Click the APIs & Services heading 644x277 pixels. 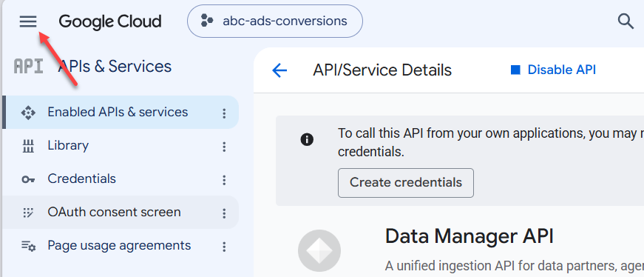(115, 66)
